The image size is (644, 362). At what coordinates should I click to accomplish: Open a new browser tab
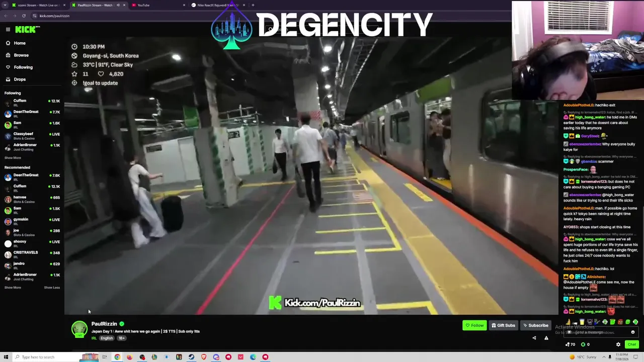tap(253, 5)
